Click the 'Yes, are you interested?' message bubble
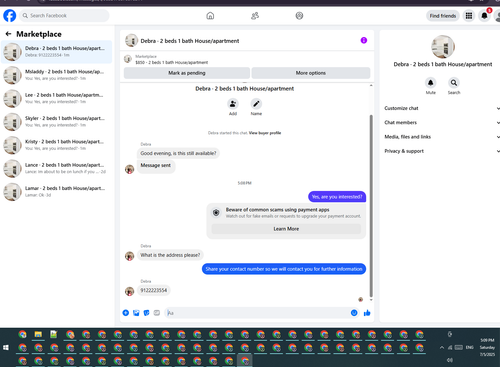Screen dimensions: 500x367 pos(337,197)
